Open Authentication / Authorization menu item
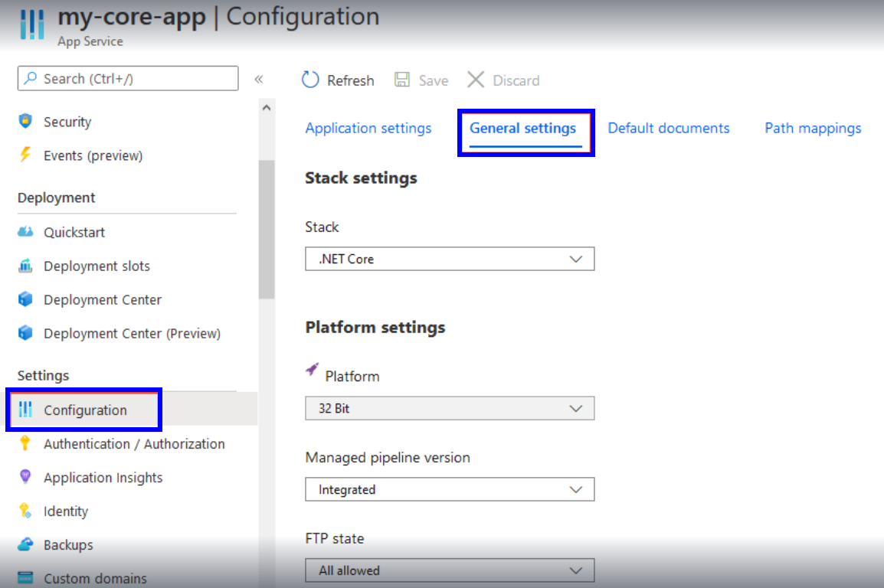Screen dimensions: 884x588 pyautogui.click(x=134, y=444)
